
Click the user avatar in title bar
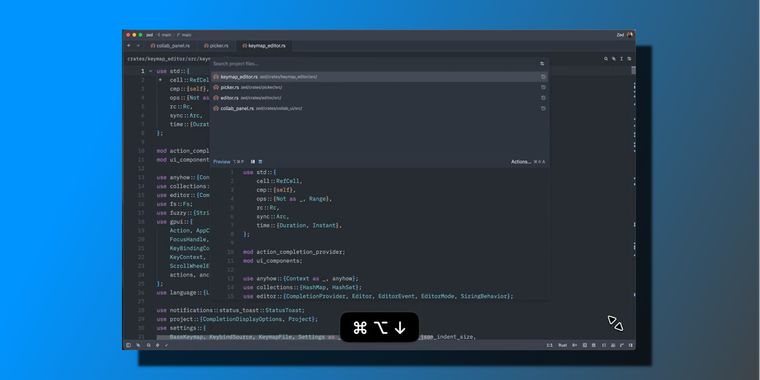coord(630,35)
